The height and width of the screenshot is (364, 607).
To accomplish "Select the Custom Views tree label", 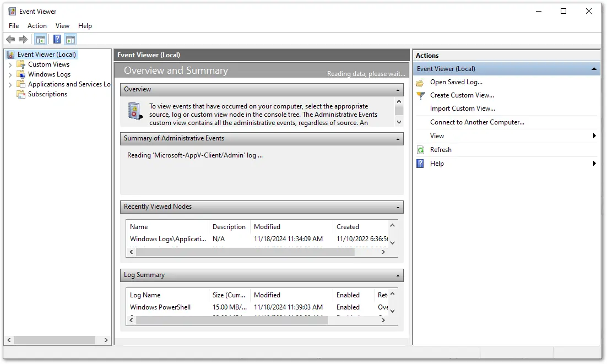I will coord(48,64).
